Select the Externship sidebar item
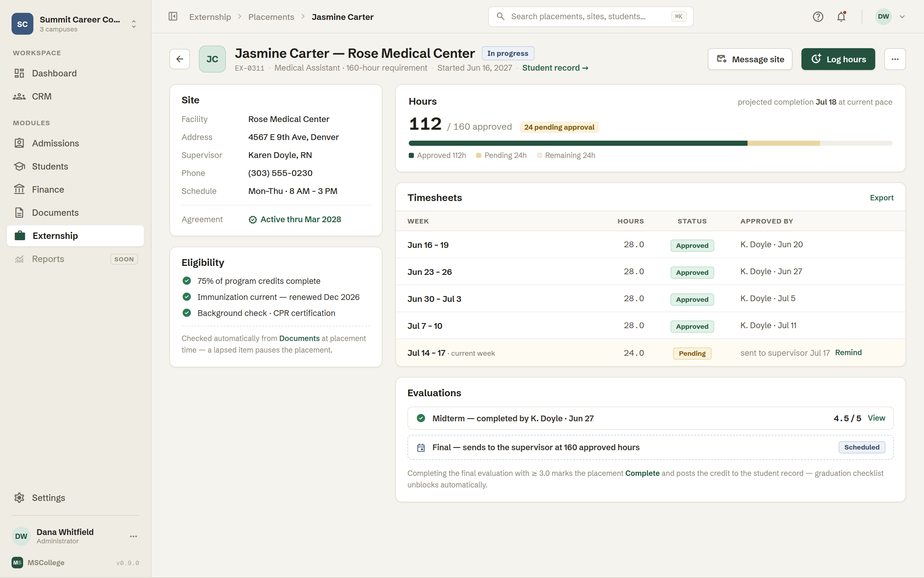This screenshot has width=924, height=578. (75, 235)
